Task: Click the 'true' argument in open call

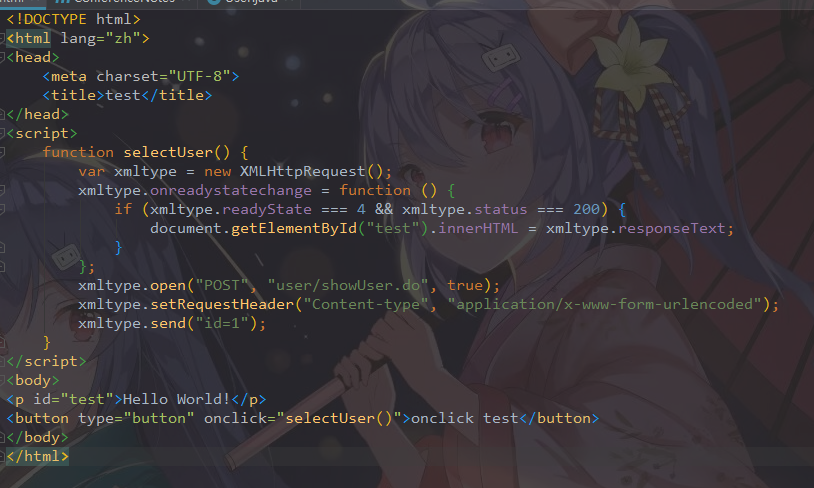Action: click(465, 286)
